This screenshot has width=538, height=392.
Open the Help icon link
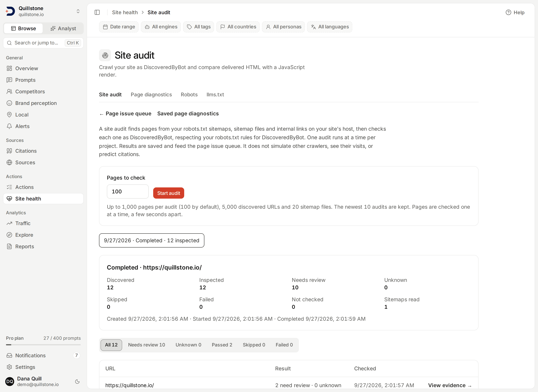click(x=515, y=12)
